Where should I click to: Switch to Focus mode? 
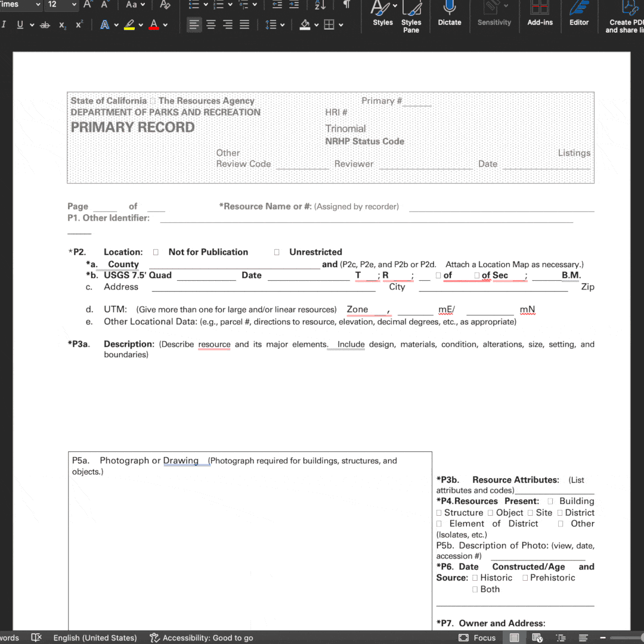[x=477, y=637]
